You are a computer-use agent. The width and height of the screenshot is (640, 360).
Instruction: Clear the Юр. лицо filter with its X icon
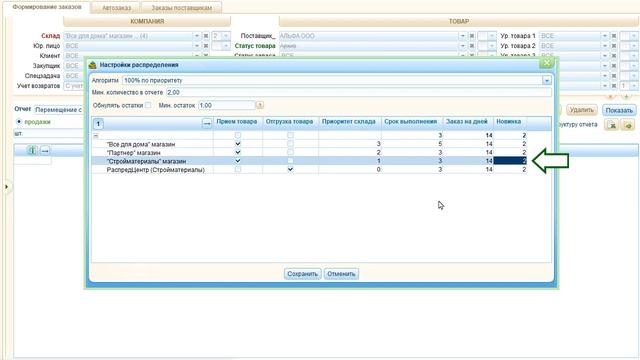pyautogui.click(x=206, y=46)
